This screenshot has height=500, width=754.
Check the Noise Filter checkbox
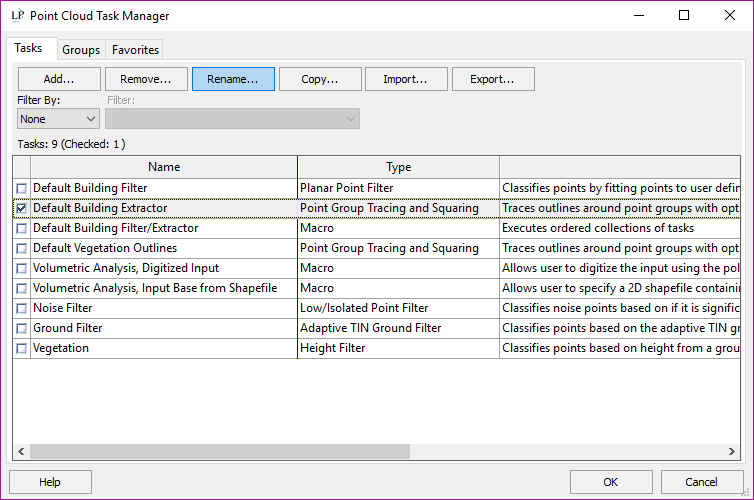21,308
